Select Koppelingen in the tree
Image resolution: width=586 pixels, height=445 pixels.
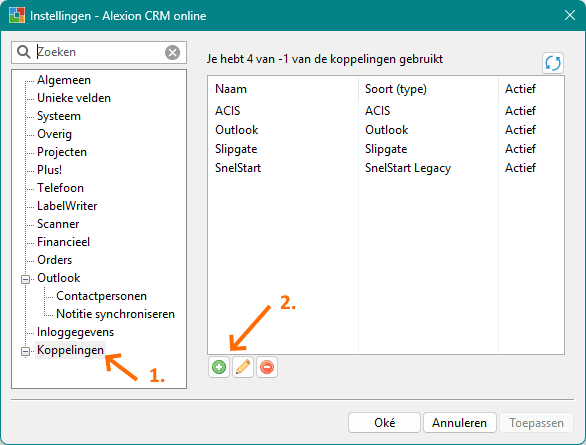[70, 350]
